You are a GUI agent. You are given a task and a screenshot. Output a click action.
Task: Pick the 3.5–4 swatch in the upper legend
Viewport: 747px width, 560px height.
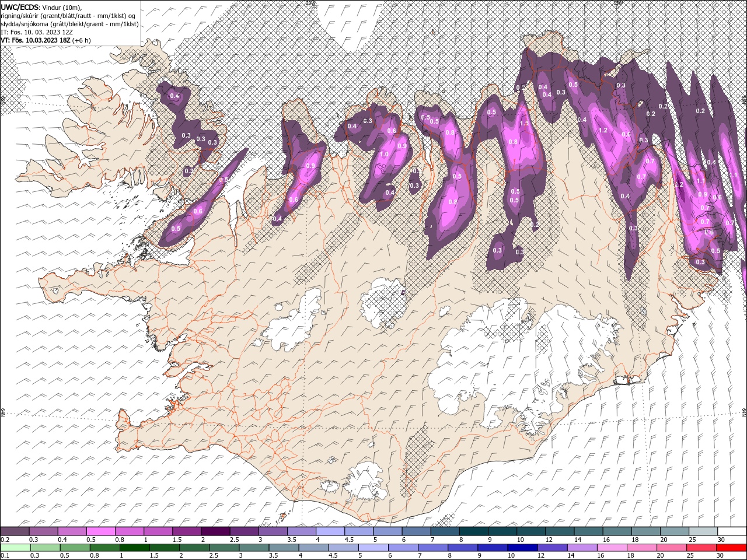302,531
